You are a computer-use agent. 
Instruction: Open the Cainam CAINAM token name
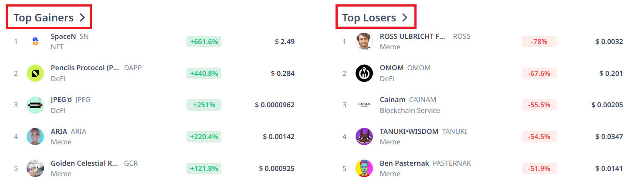[x=408, y=100]
